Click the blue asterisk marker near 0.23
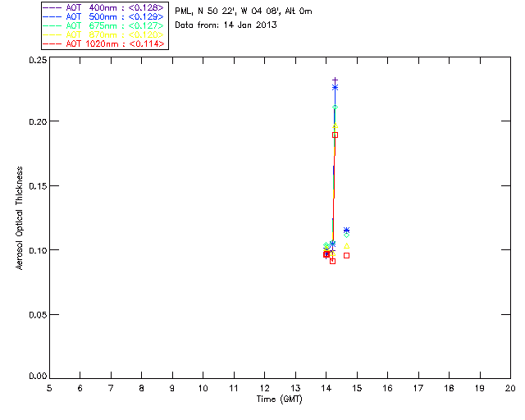The width and height of the screenshot is (525, 420). 335,88
